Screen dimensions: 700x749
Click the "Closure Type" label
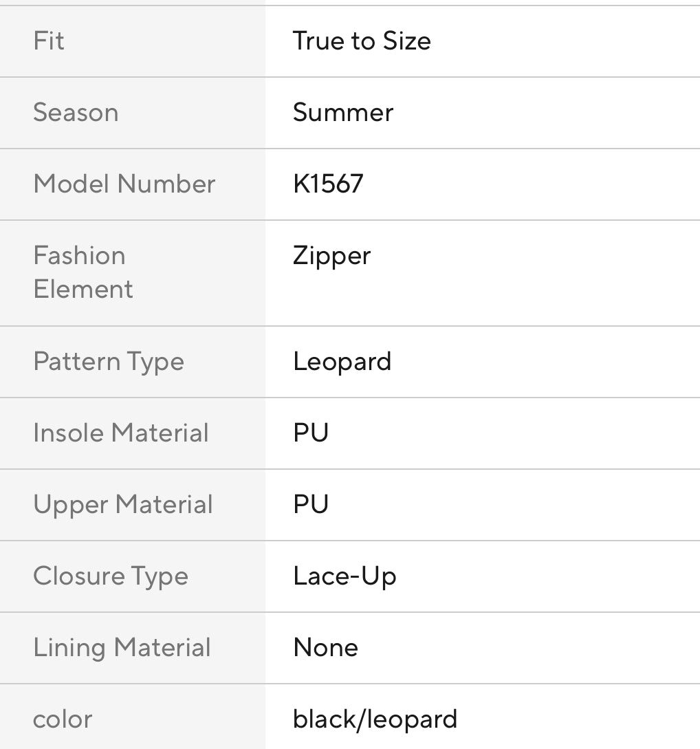pyautogui.click(x=111, y=576)
